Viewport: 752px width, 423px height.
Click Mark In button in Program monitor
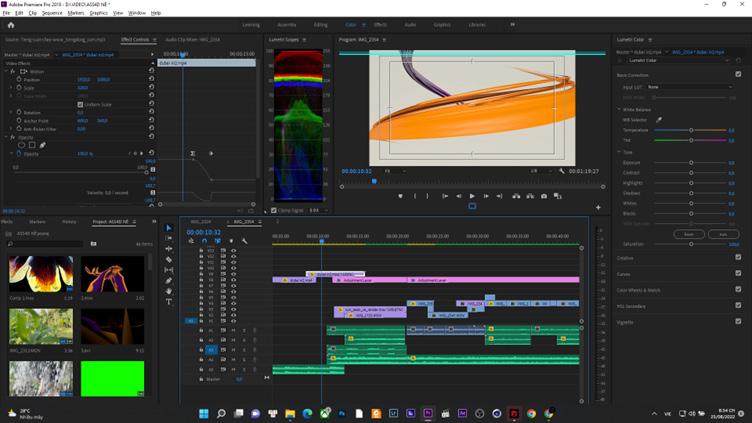(415, 196)
